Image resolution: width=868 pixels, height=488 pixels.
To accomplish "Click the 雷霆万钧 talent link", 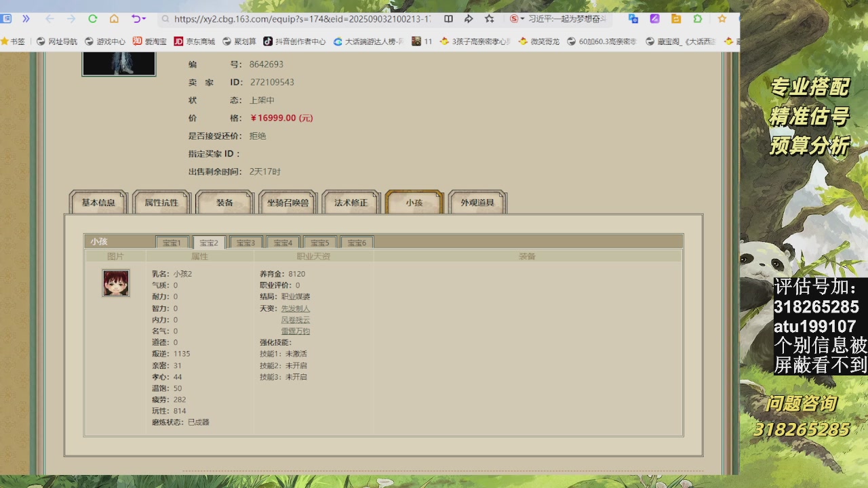I will coord(295,331).
